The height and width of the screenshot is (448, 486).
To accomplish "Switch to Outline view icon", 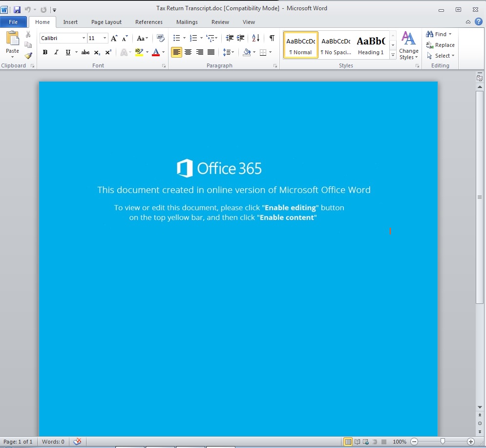I will coord(375,442).
